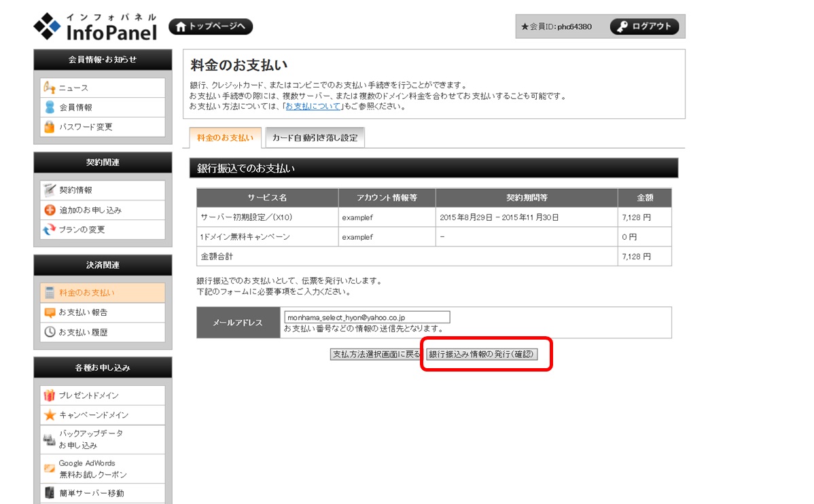This screenshot has width=814, height=504.
Task: Go to トップページへ button
Action: 211,26
